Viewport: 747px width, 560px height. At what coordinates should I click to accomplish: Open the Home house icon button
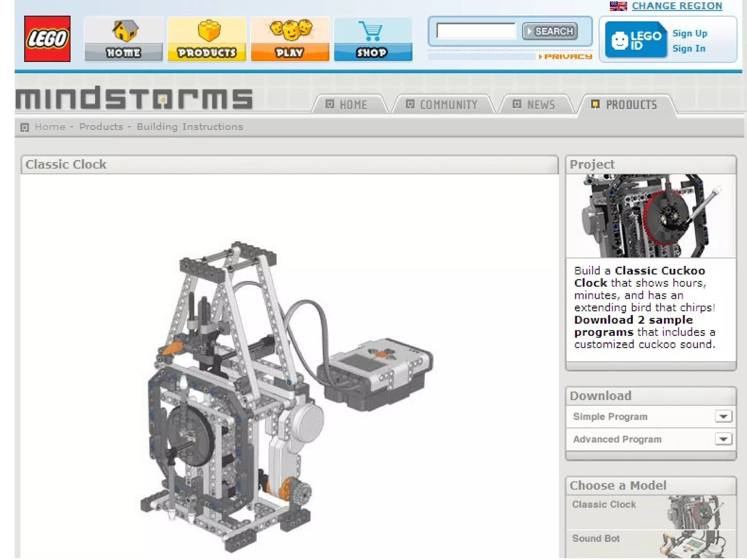coord(124,39)
